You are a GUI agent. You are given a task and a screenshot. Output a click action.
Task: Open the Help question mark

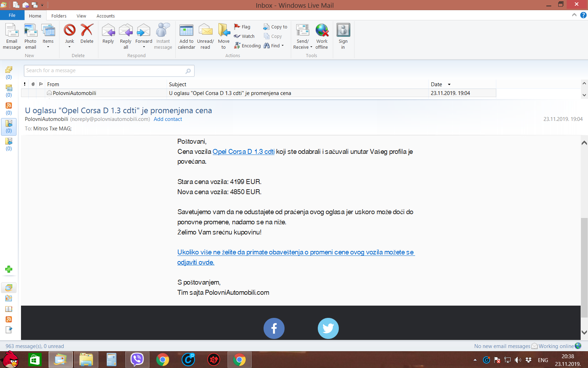tap(583, 15)
